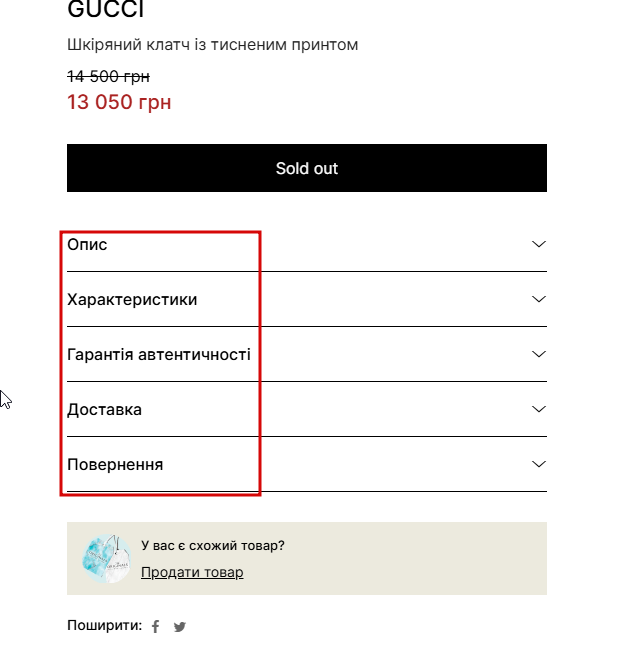Open Гарантія автентичності with its chevron
Image resolution: width=626 pixels, height=655 pixels.
(x=539, y=354)
